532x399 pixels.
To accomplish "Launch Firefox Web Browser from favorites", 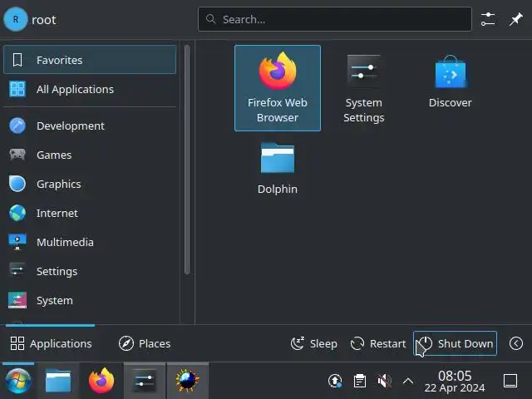I will click(x=277, y=88).
